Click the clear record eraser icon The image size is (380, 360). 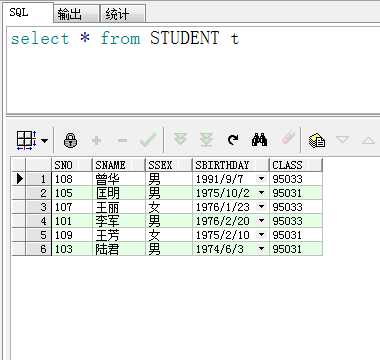pyautogui.click(x=287, y=138)
